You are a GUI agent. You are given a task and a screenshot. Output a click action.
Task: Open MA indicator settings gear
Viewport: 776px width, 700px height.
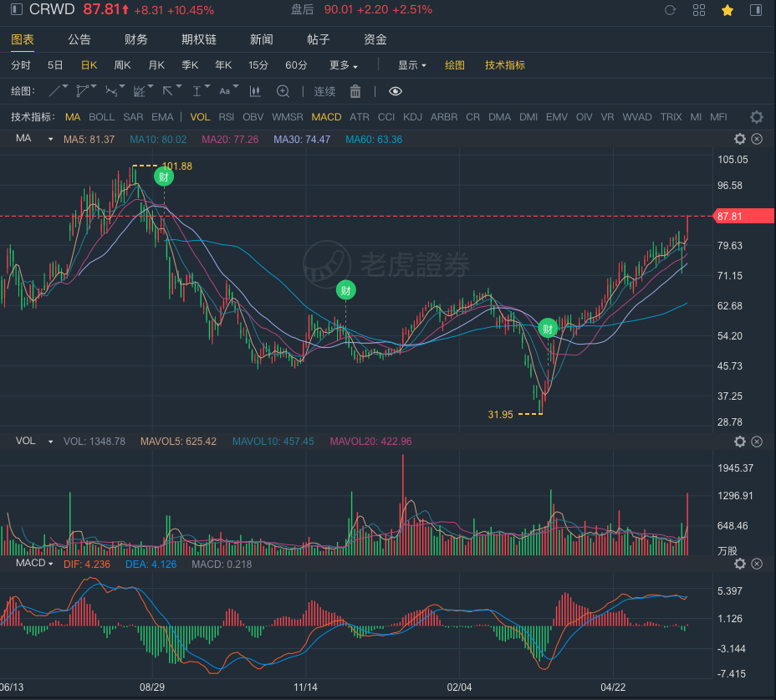point(740,139)
